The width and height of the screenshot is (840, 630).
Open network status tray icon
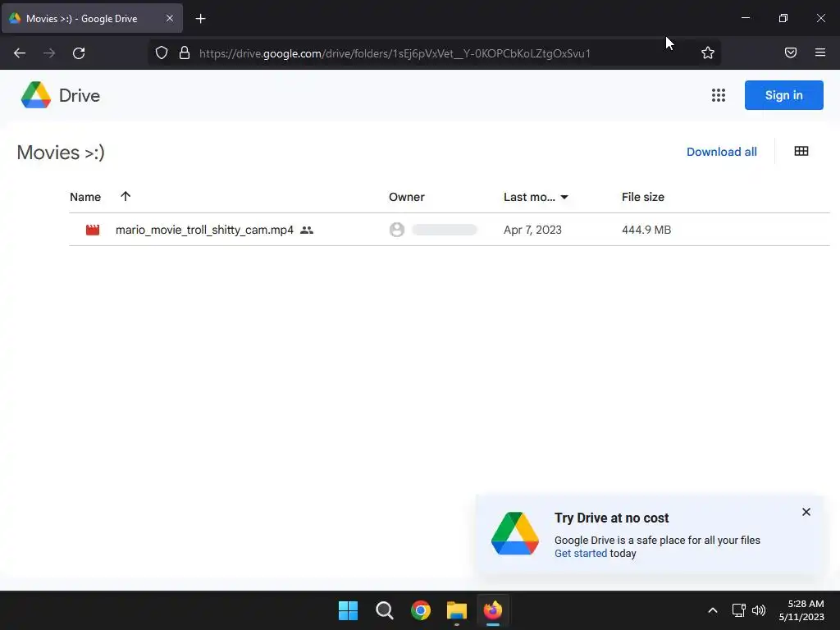[739, 610]
